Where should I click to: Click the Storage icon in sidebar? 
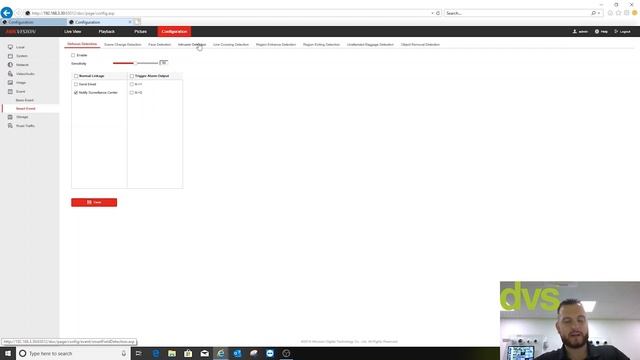click(10, 117)
